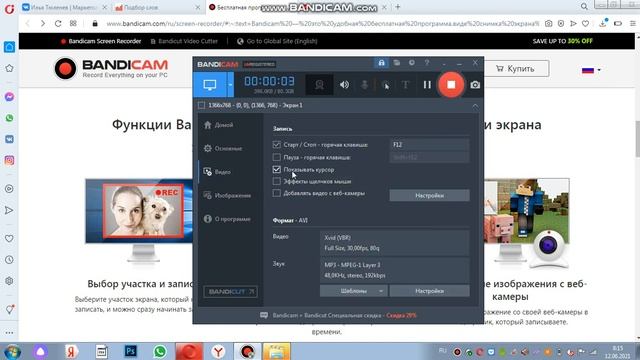Viewport: 640px width, 360px height.
Task: Reload the page in browser
Action: tap(58, 24)
